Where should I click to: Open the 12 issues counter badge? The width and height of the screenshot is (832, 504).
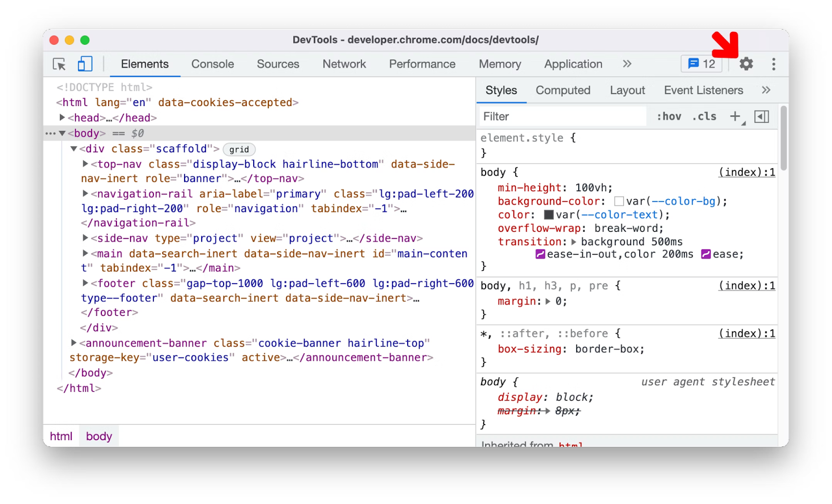click(x=701, y=64)
